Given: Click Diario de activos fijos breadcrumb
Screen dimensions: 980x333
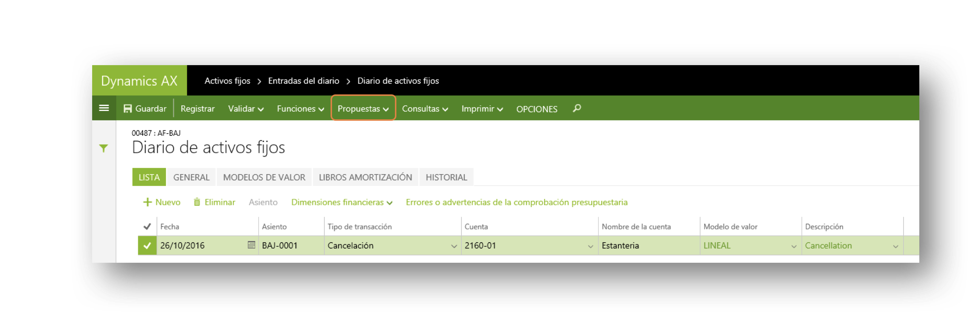Looking at the screenshot, I should (398, 81).
